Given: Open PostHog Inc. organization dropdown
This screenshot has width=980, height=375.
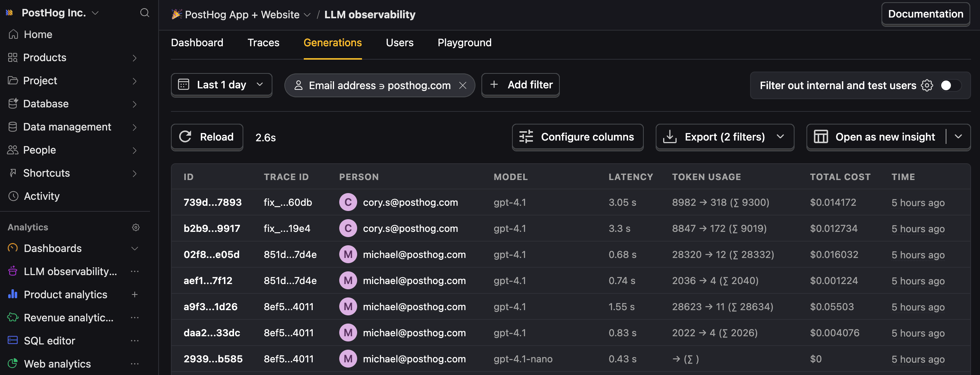Looking at the screenshot, I should [60, 13].
